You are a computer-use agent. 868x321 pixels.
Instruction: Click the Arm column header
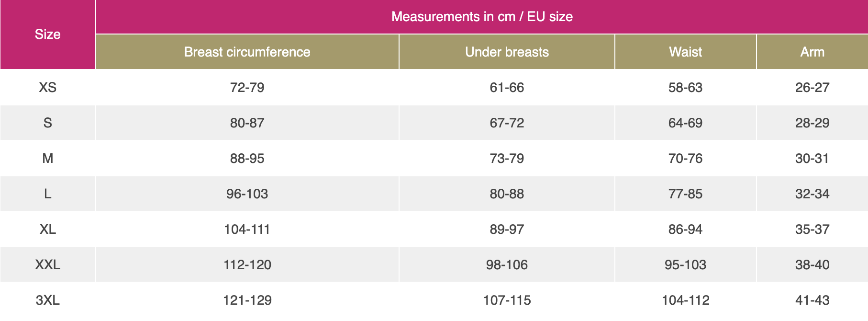pyautogui.click(x=812, y=52)
